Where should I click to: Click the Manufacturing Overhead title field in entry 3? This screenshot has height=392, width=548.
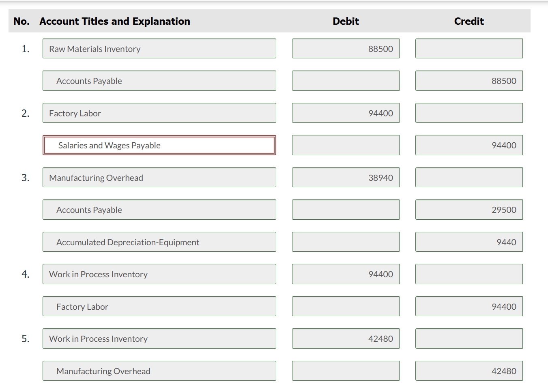point(159,178)
